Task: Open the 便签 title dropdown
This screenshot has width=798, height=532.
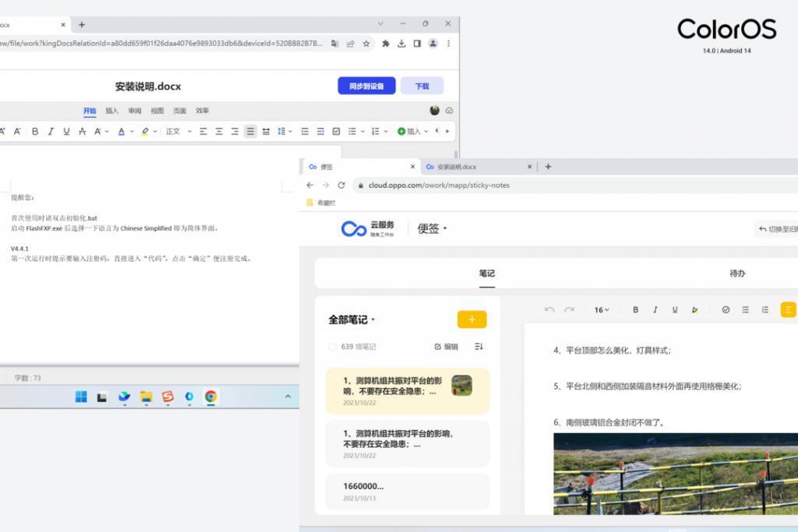Action: pos(433,227)
